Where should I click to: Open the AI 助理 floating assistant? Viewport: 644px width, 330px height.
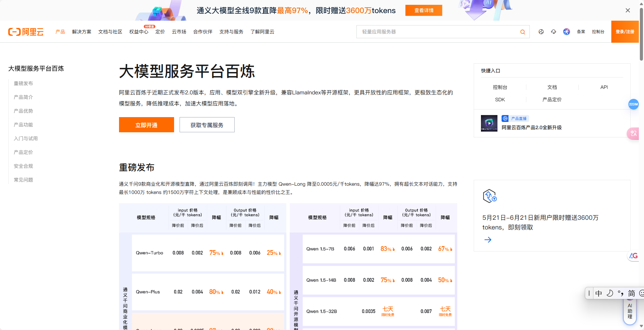coord(630,310)
